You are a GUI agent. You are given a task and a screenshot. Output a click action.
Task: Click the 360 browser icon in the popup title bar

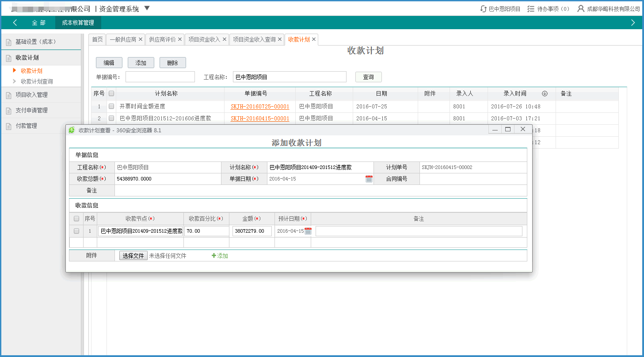click(x=72, y=130)
